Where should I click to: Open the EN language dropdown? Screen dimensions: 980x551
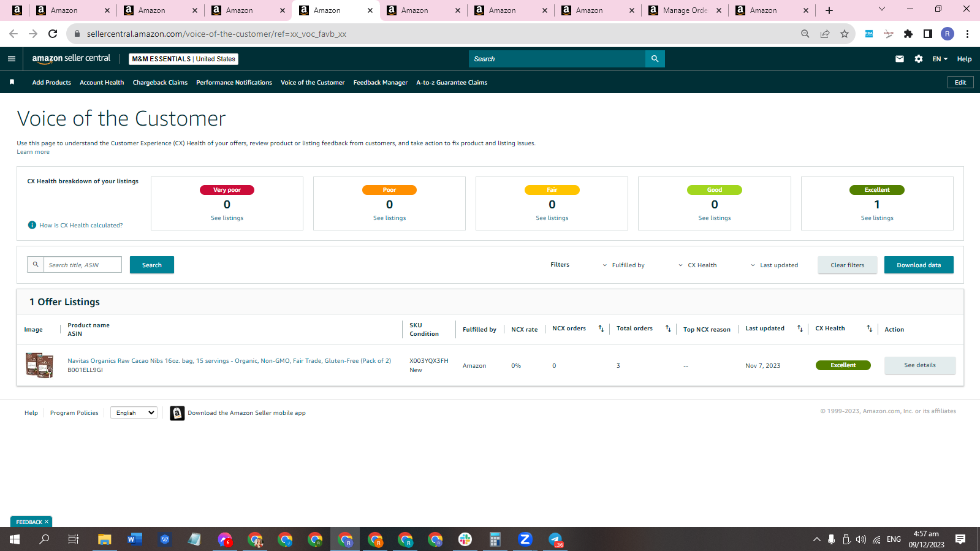point(940,59)
